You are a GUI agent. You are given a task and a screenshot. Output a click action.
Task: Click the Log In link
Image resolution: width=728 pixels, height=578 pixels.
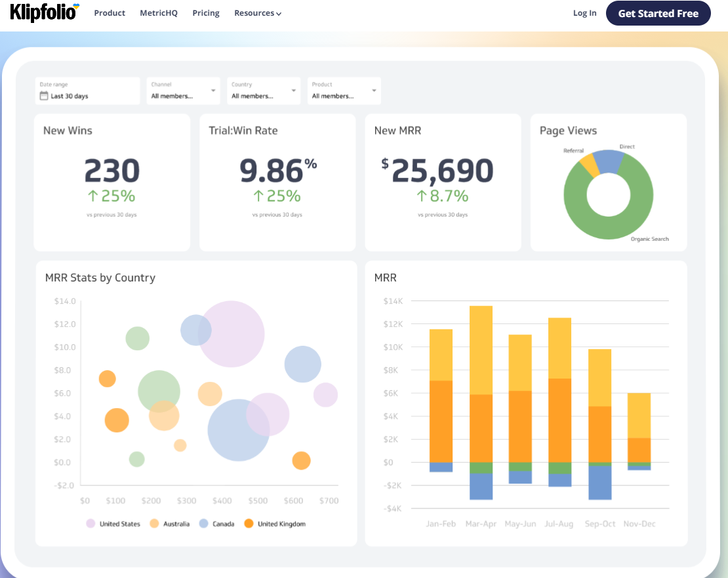(x=584, y=13)
